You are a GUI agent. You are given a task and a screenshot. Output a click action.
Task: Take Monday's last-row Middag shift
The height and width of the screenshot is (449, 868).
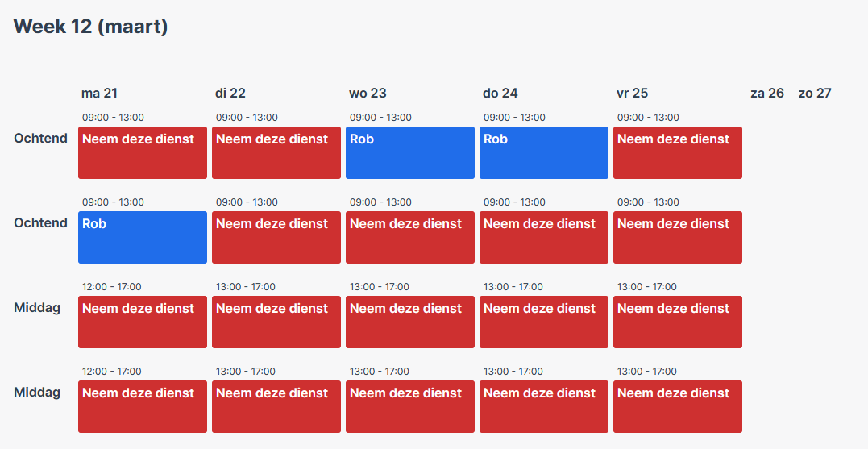click(143, 407)
